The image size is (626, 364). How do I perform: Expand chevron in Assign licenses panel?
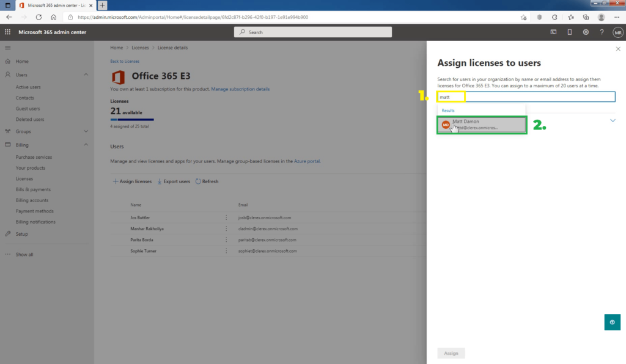pyautogui.click(x=613, y=120)
